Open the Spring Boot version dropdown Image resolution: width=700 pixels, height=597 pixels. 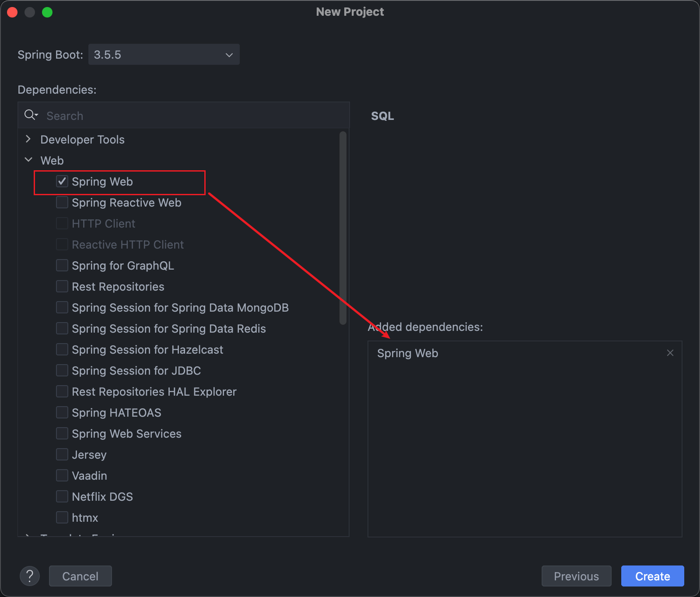click(x=164, y=55)
